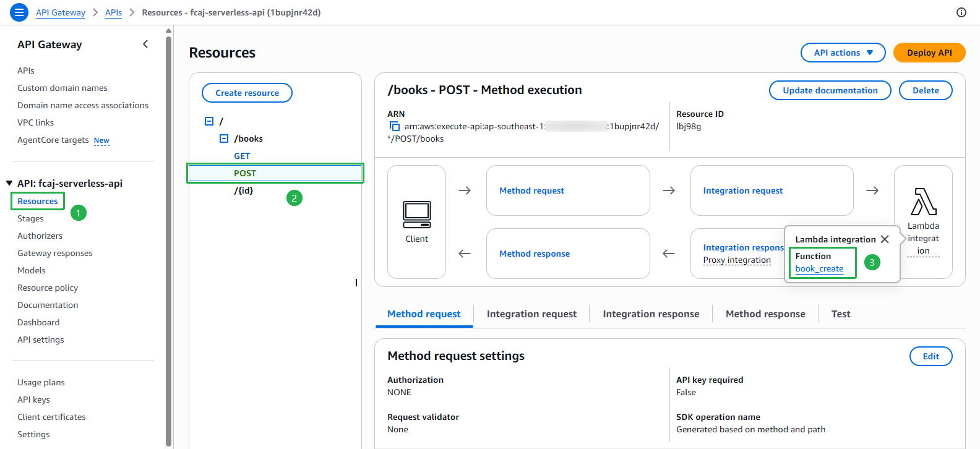Open Documentation in the sidebar

pyautogui.click(x=48, y=305)
